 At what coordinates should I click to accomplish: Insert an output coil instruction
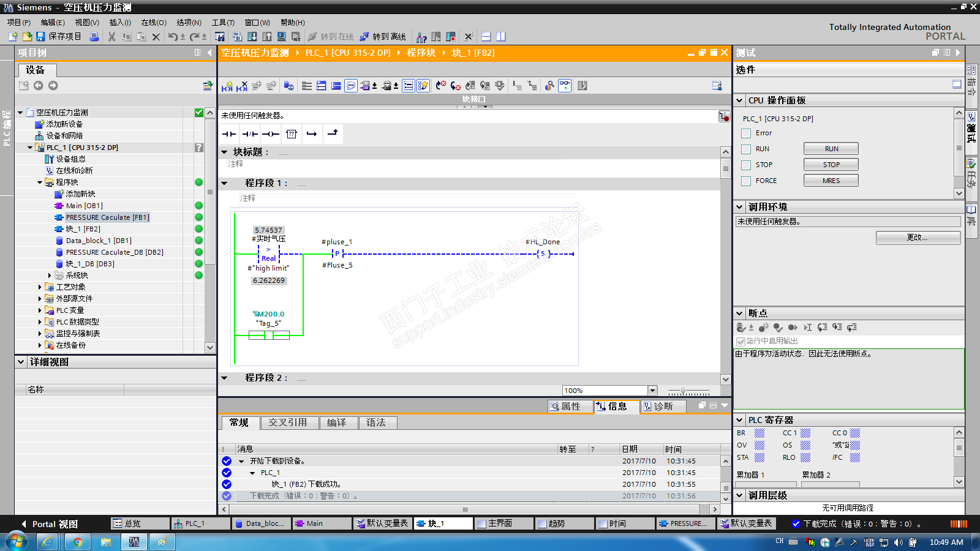point(271,133)
